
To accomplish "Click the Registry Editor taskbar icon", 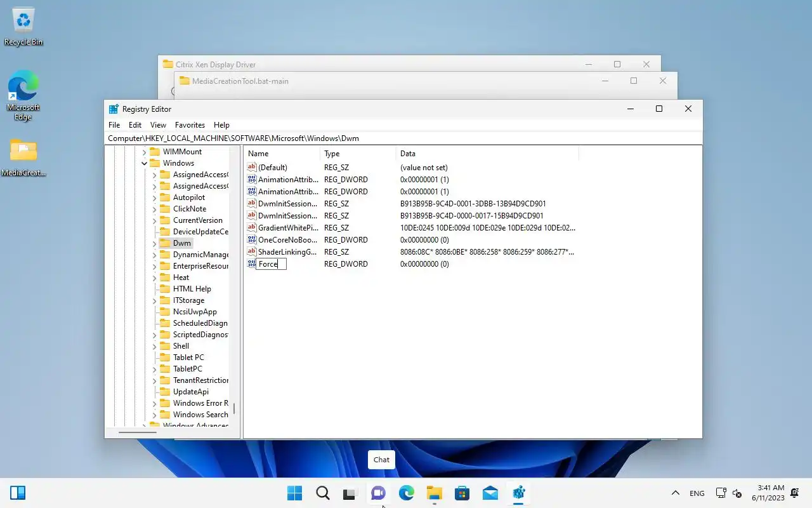I will pos(518,493).
